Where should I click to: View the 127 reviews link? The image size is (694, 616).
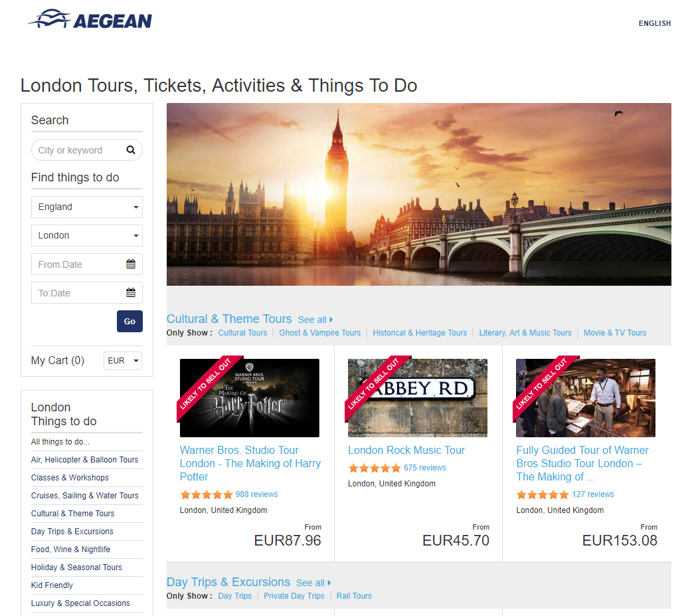coord(593,494)
